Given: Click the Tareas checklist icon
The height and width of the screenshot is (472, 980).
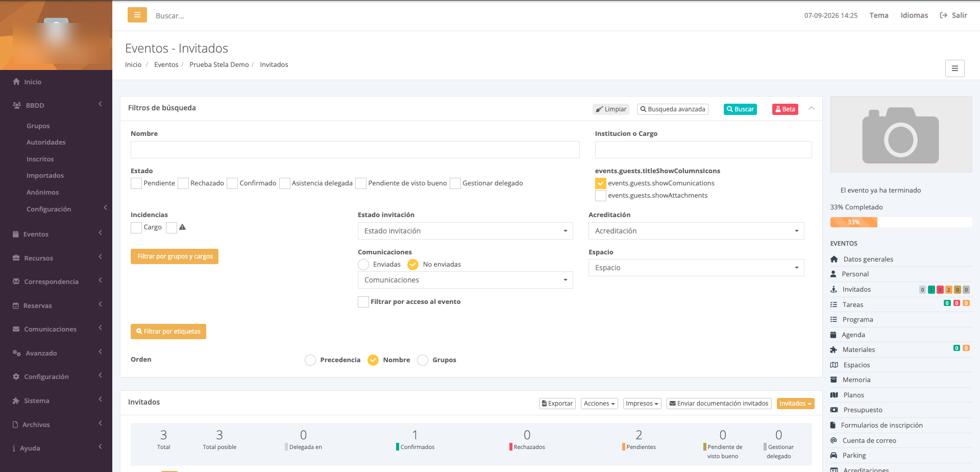Looking at the screenshot, I should click(834, 304).
